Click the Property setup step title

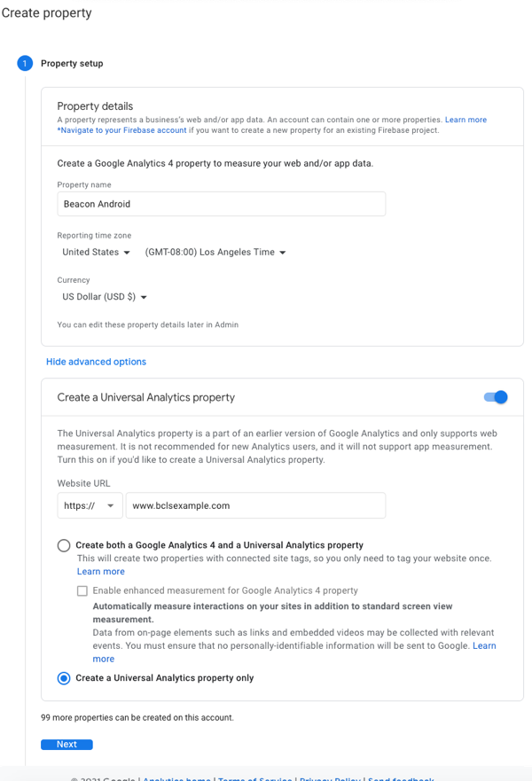(72, 64)
